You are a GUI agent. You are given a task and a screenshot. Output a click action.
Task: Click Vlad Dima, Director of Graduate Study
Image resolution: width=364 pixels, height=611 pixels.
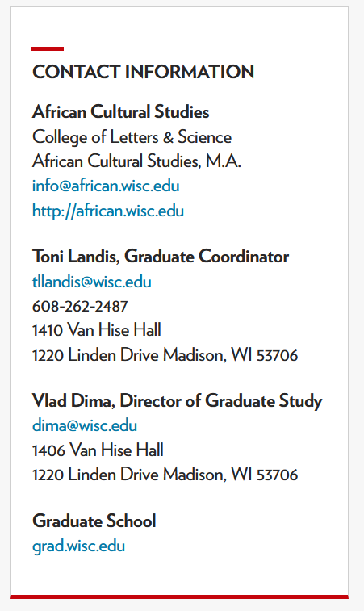point(178,401)
